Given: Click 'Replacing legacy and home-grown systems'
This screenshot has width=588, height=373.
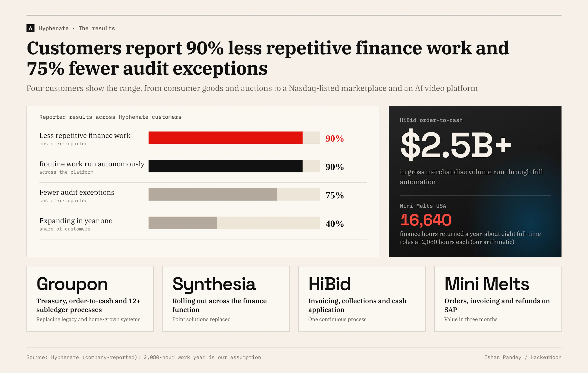Looking at the screenshot, I should 88,319.
